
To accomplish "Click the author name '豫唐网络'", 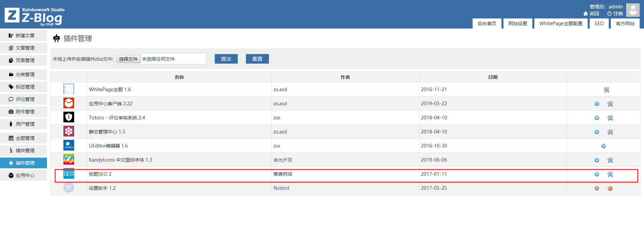I will click(x=283, y=174).
